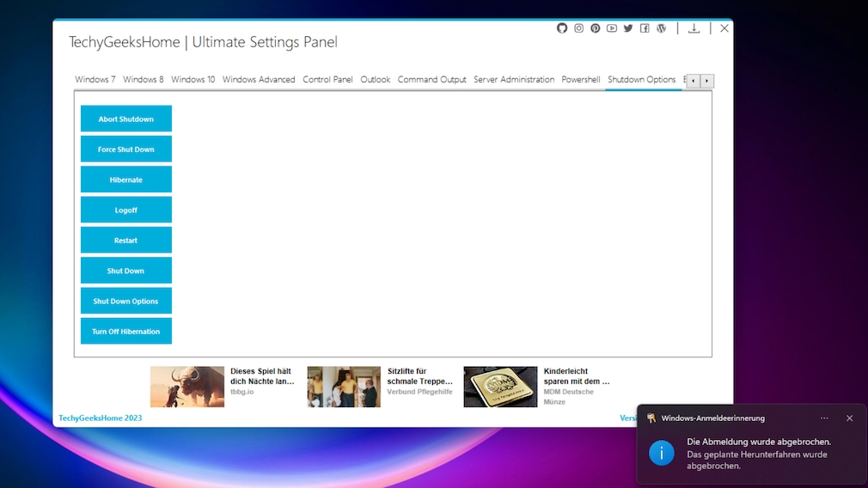The height and width of the screenshot is (488, 868).
Task: Click the Turn Off Hibernation button
Action: pos(126,332)
